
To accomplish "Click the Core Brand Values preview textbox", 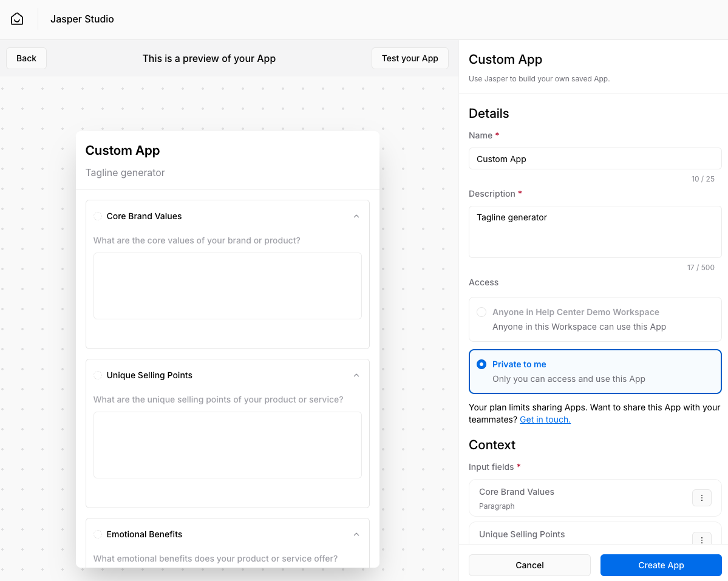I will (228, 286).
